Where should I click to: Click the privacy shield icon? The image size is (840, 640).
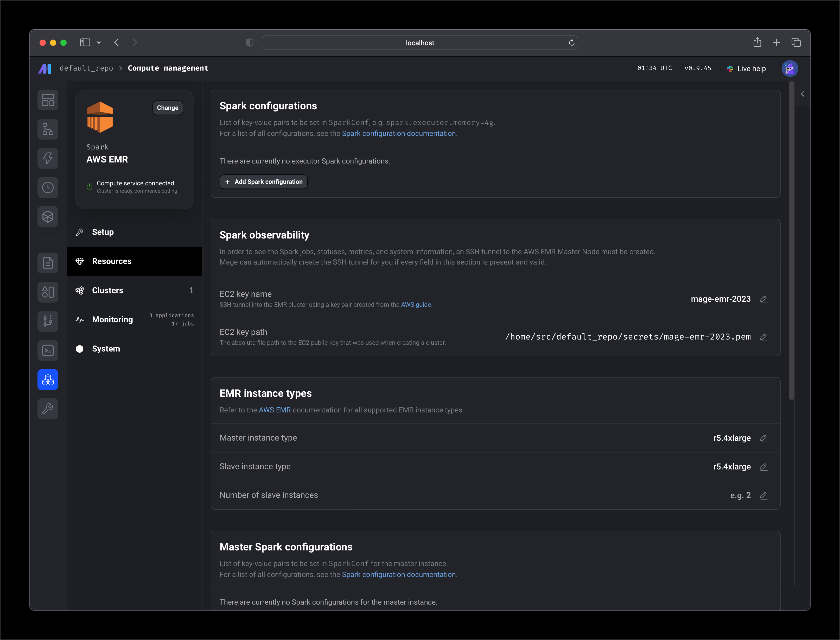[x=250, y=43]
